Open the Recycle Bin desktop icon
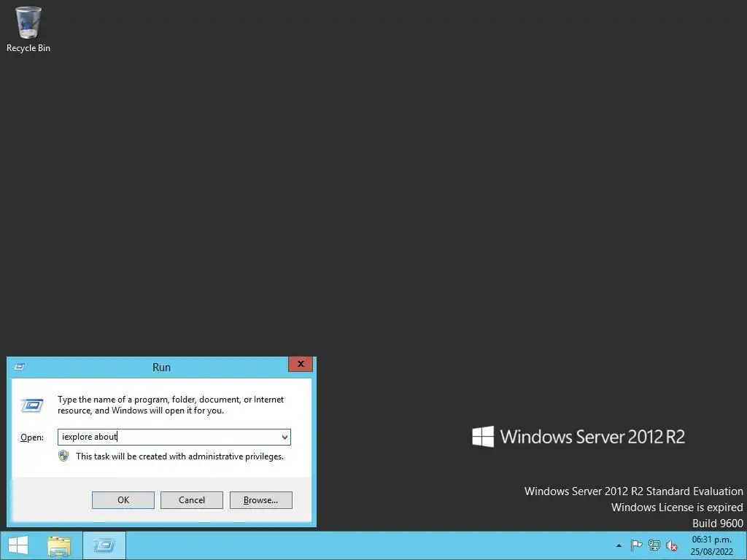Image resolution: width=747 pixels, height=560 pixels. click(28, 28)
